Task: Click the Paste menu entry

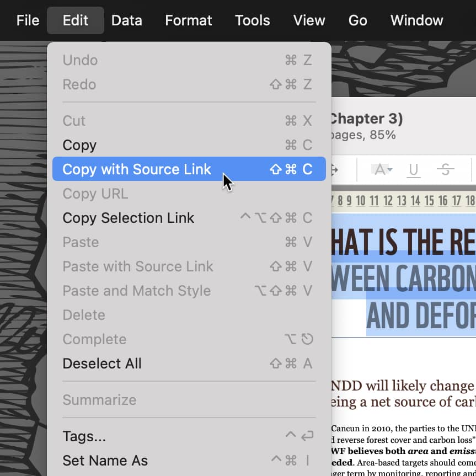Action: [189, 242]
